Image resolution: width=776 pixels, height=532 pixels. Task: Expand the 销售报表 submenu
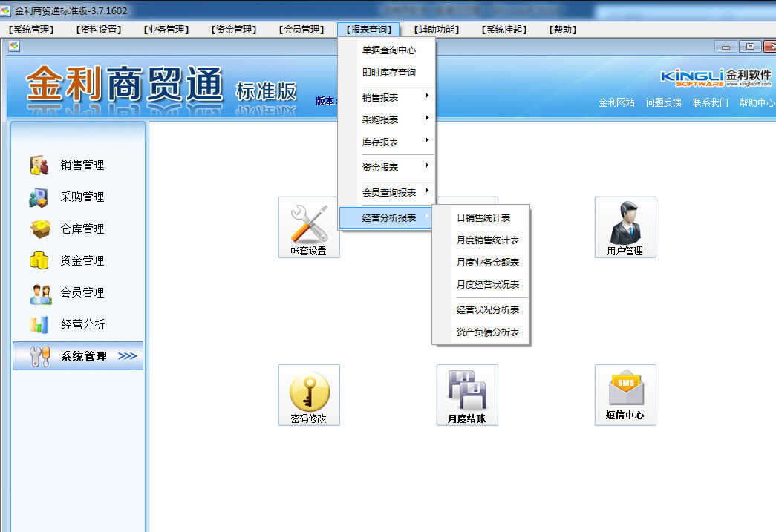click(387, 98)
